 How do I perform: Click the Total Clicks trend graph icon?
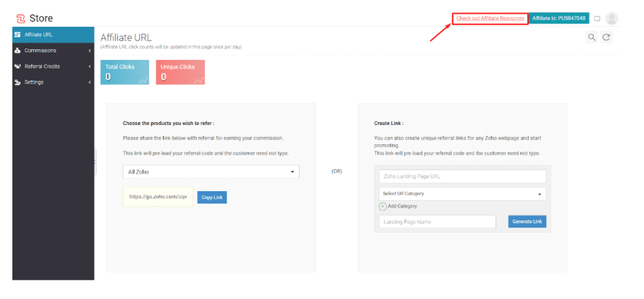point(144,81)
